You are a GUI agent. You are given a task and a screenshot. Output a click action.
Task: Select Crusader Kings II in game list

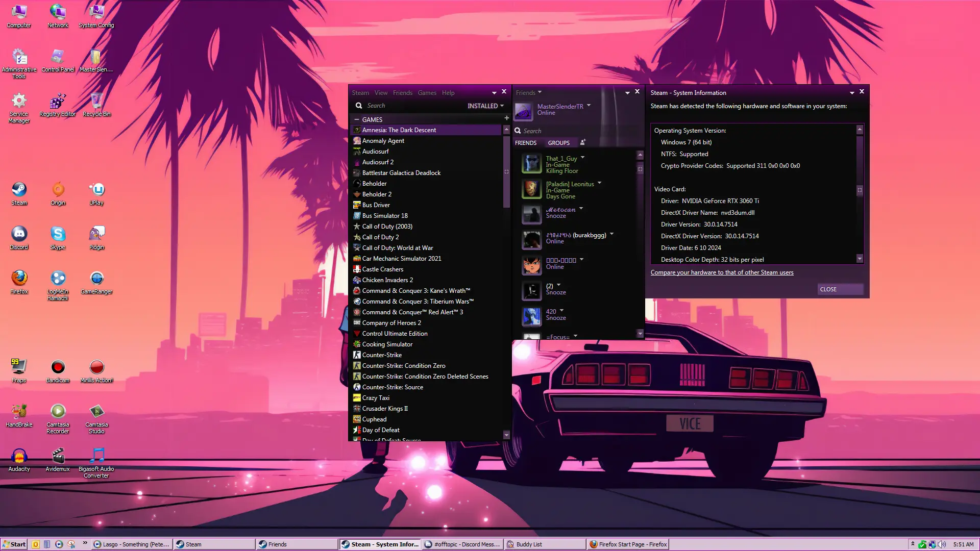[x=426, y=409]
